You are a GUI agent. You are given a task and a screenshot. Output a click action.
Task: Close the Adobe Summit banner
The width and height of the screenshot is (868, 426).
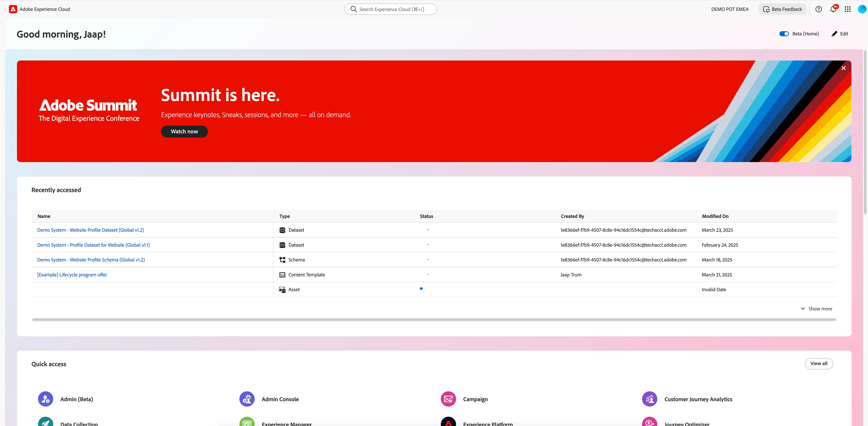coord(843,68)
